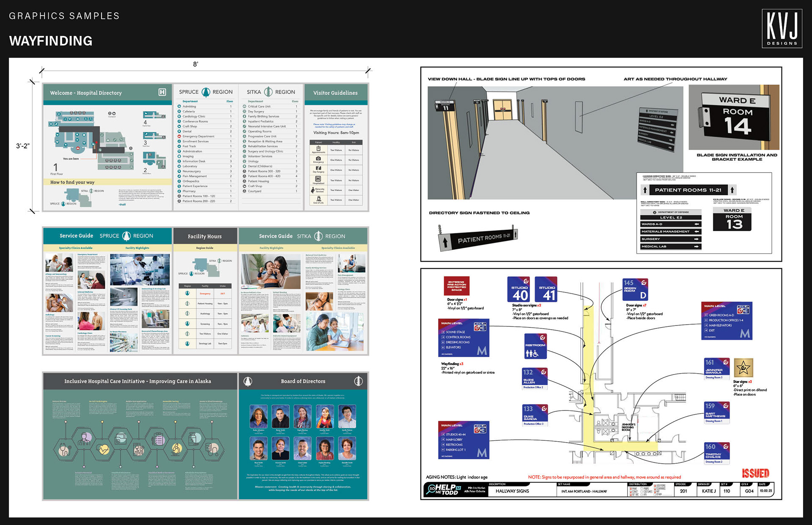
Task: Click the So Help Me Todd logo
Action: tap(443, 489)
